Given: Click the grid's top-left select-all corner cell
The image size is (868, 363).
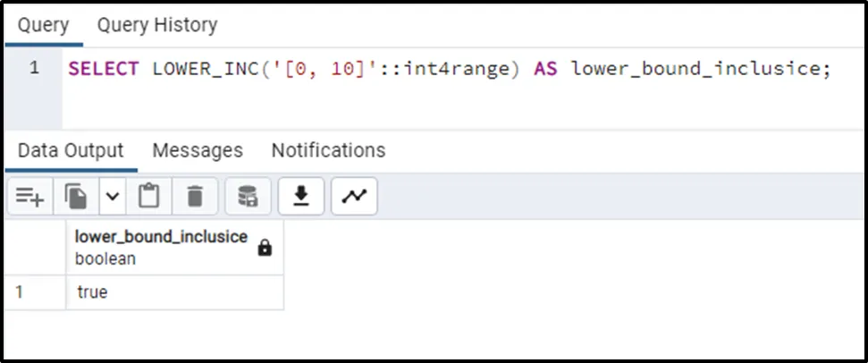Looking at the screenshot, I should 34,248.
